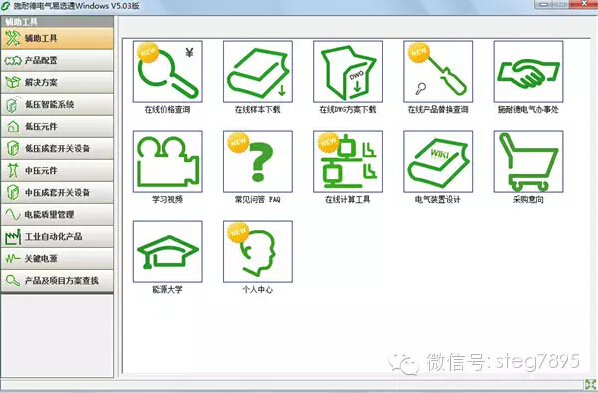Select 低压成套开关设备 in sidebar

57,148
